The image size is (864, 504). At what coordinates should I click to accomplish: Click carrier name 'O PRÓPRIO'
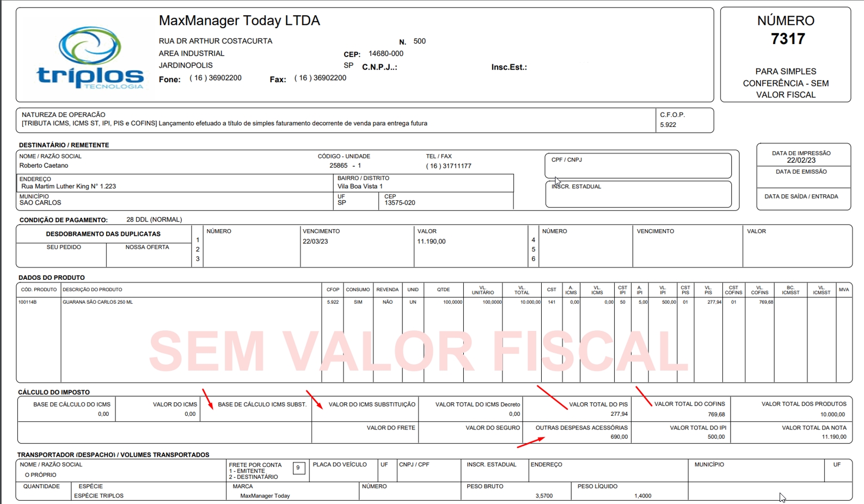point(40,475)
